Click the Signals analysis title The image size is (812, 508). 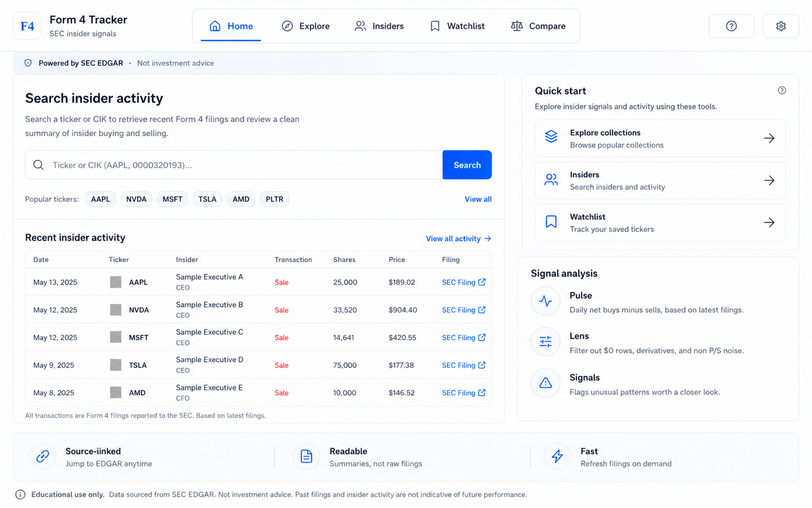pyautogui.click(x=585, y=377)
